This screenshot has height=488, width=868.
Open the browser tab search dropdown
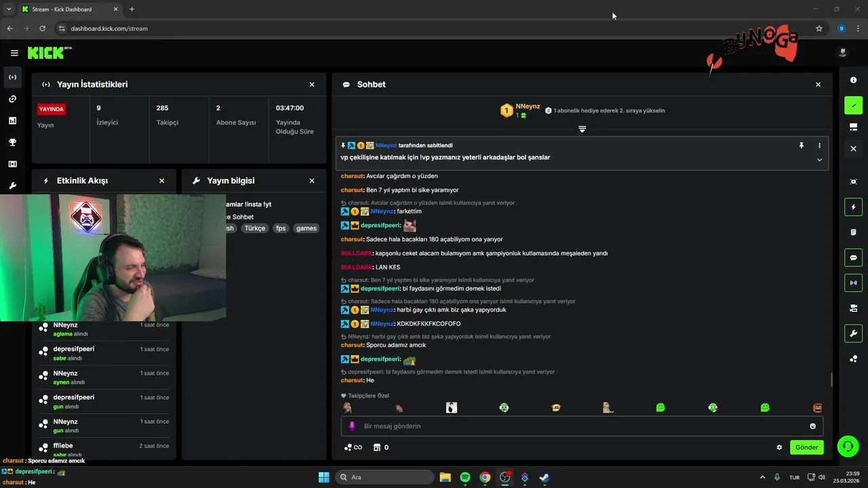[x=9, y=9]
